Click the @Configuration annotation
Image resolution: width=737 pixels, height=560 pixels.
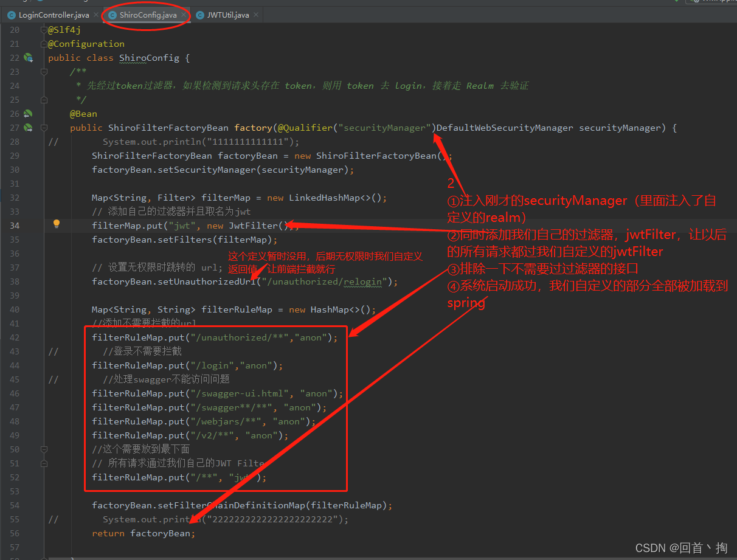click(x=86, y=44)
